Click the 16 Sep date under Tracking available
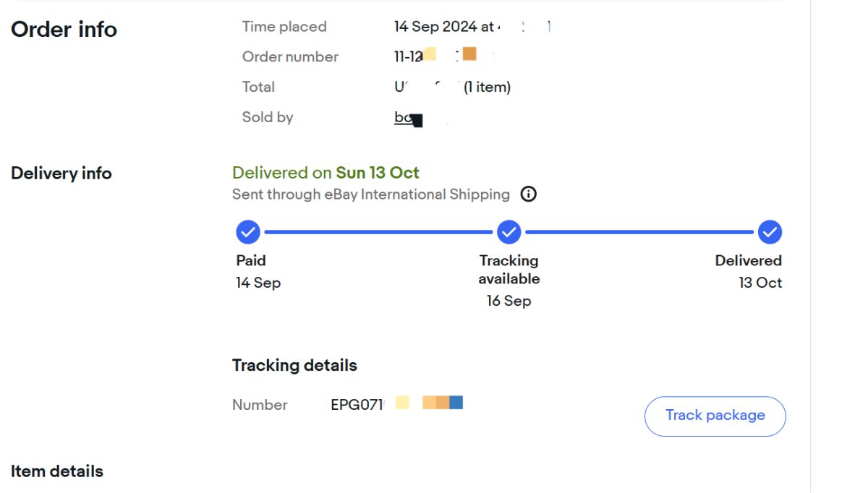The image size is (868, 493). [509, 301]
